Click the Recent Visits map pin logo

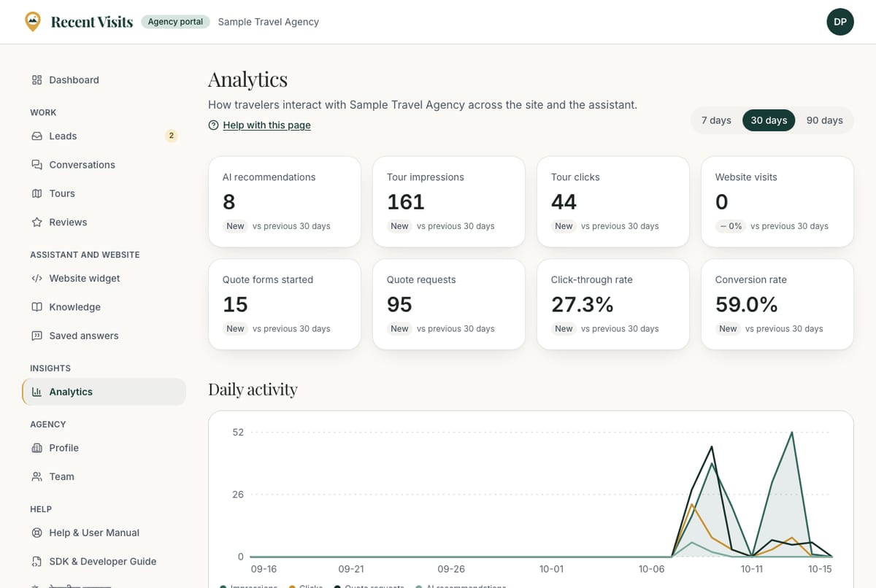coord(33,22)
